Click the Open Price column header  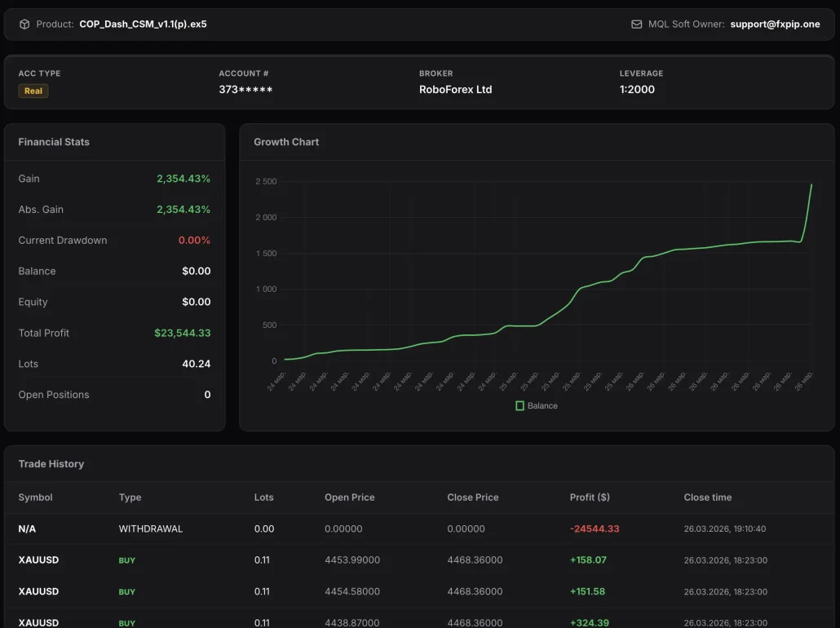click(349, 498)
